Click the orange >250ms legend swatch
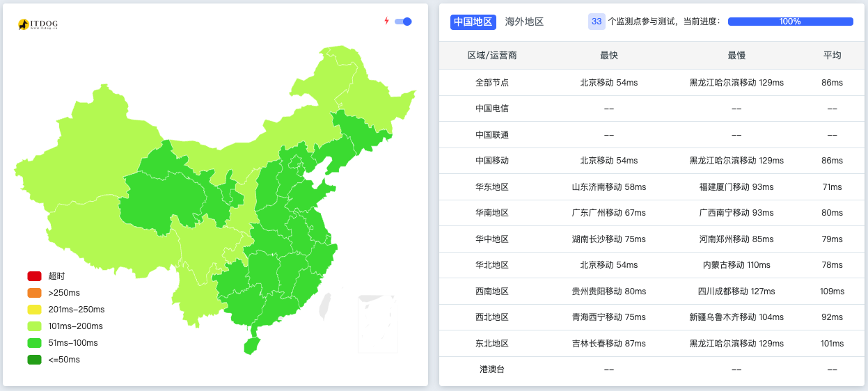Screen dimensions: 868x391 pyautogui.click(x=35, y=293)
